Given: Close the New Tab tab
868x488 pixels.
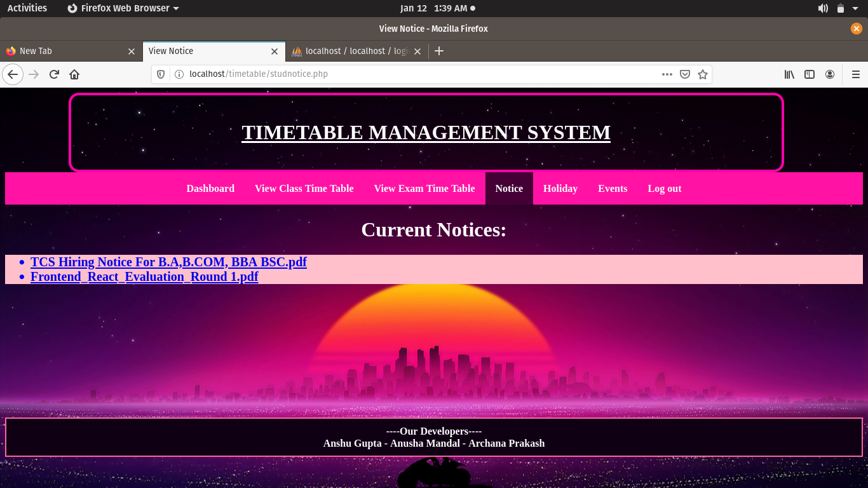Looking at the screenshot, I should [132, 51].
